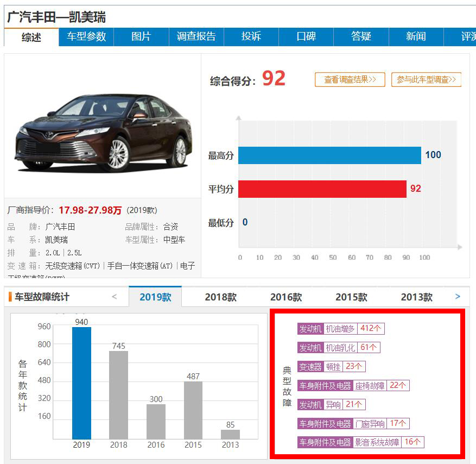Image resolution: width=476 pixels, height=464 pixels.
Task: Click the 车型属性 value 中型车
Action: pyautogui.click(x=174, y=240)
